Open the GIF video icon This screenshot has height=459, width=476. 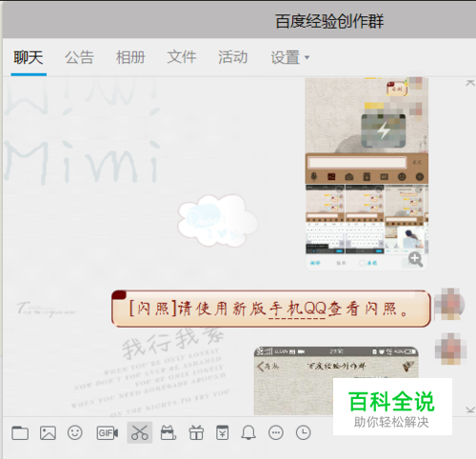[x=108, y=433]
